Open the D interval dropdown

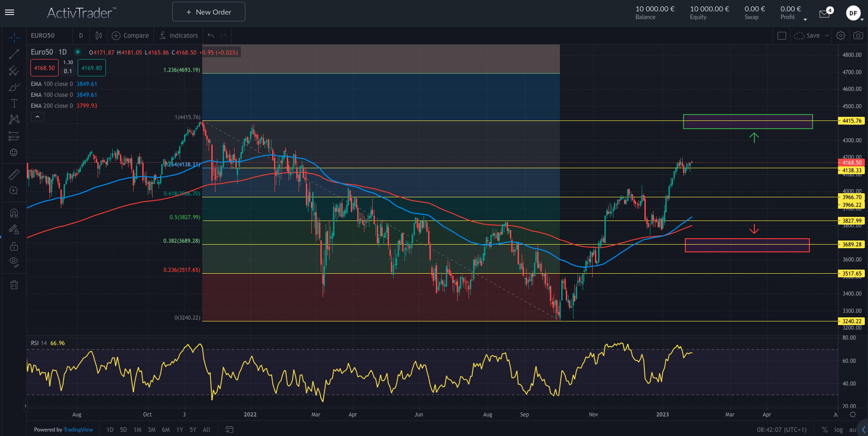tap(80, 35)
